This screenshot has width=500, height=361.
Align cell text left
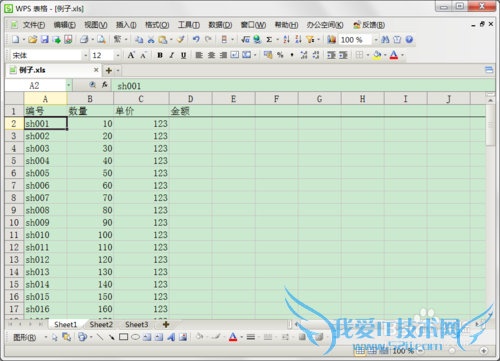(x=199, y=55)
